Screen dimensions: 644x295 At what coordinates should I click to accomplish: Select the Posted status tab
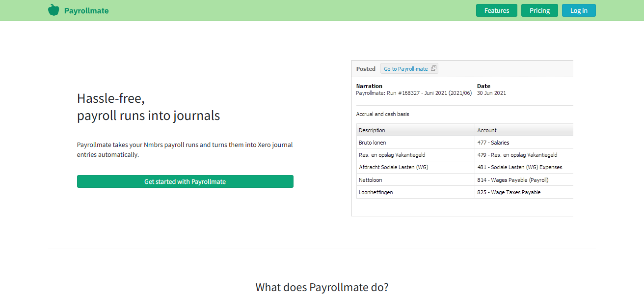[366, 69]
